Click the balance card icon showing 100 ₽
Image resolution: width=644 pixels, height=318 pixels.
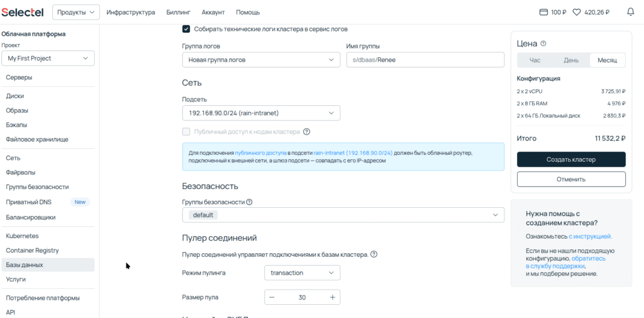click(544, 12)
